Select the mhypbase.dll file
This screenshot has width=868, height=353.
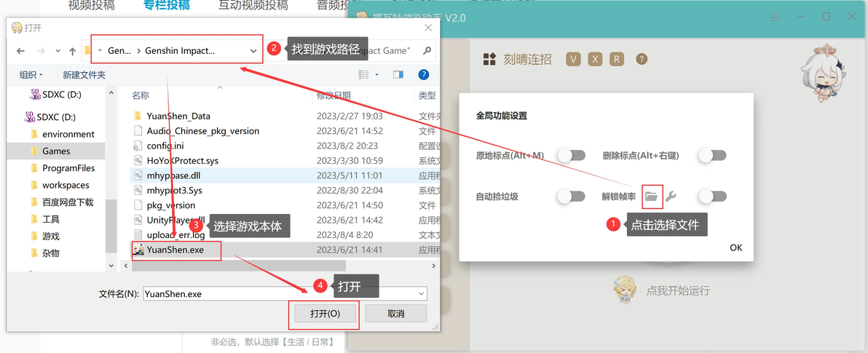(174, 175)
